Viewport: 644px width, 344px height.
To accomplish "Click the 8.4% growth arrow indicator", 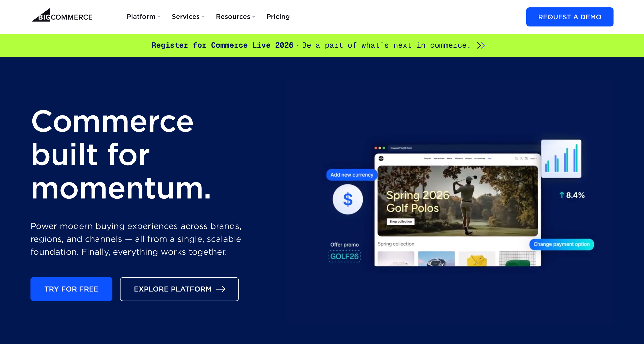I will (572, 195).
